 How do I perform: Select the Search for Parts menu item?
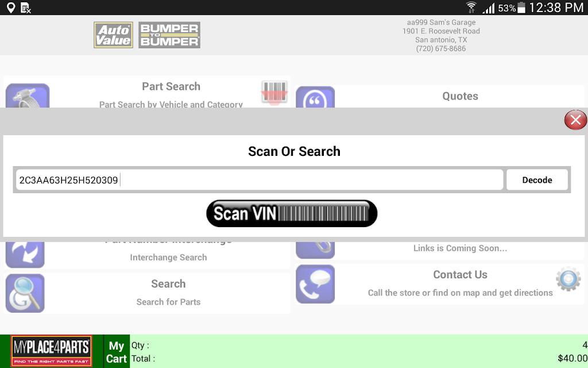[x=168, y=293]
